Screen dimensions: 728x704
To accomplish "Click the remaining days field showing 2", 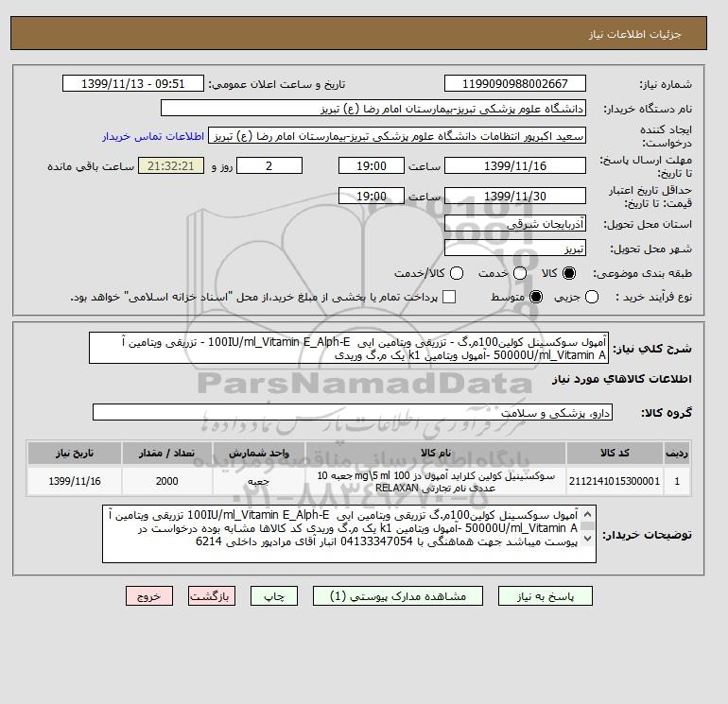I will [x=269, y=165].
